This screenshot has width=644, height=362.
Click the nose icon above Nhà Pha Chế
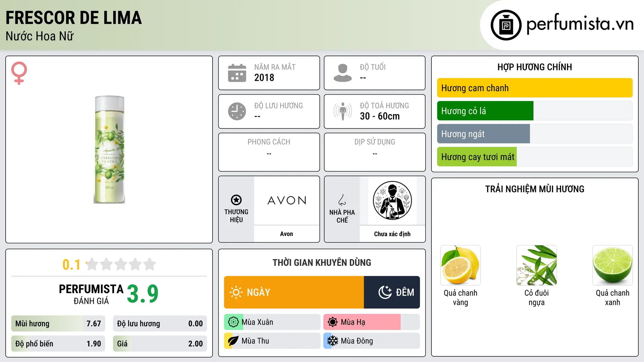[342, 200]
